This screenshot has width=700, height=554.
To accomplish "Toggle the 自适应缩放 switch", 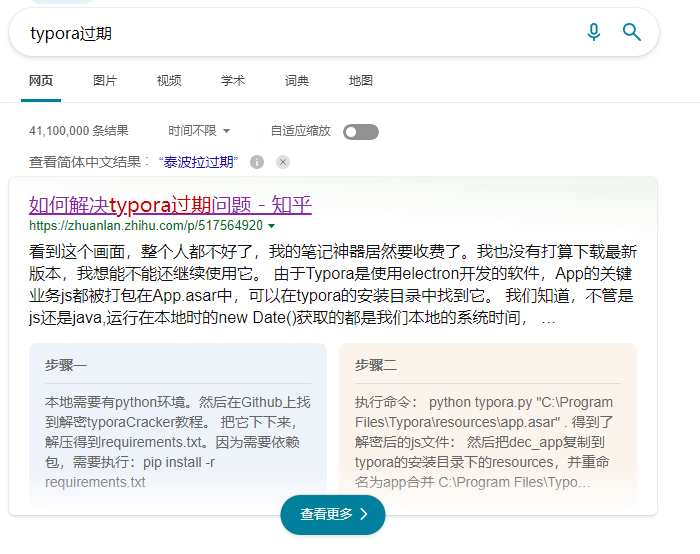I will click(x=361, y=132).
